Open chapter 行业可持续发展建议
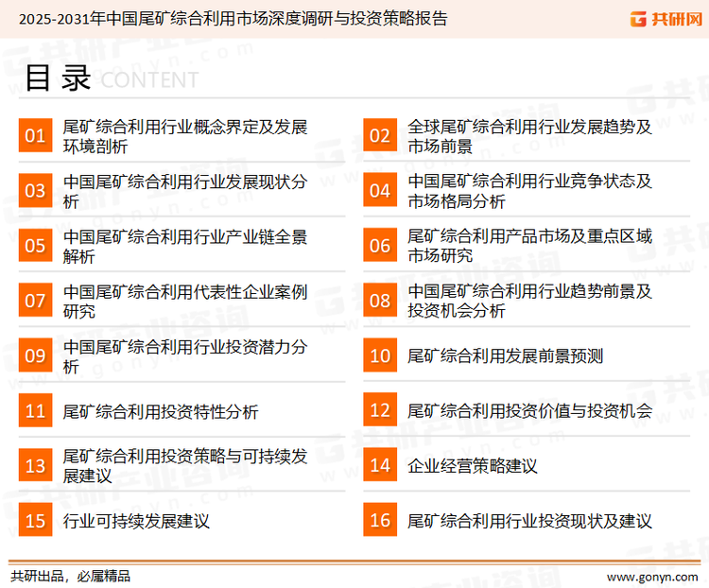Image resolution: width=709 pixels, height=588 pixels. click(136, 521)
